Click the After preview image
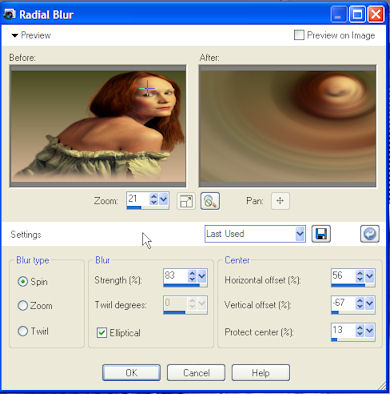The width and height of the screenshot is (390, 394). tap(287, 126)
